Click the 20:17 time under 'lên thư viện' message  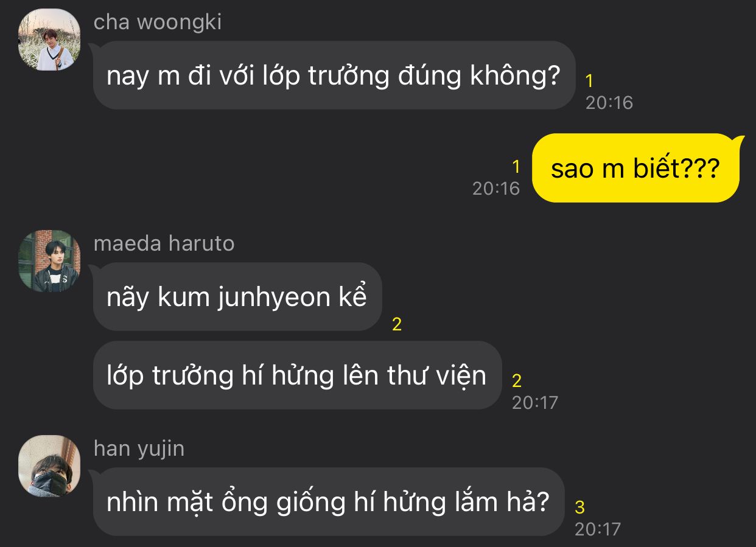[x=535, y=402]
